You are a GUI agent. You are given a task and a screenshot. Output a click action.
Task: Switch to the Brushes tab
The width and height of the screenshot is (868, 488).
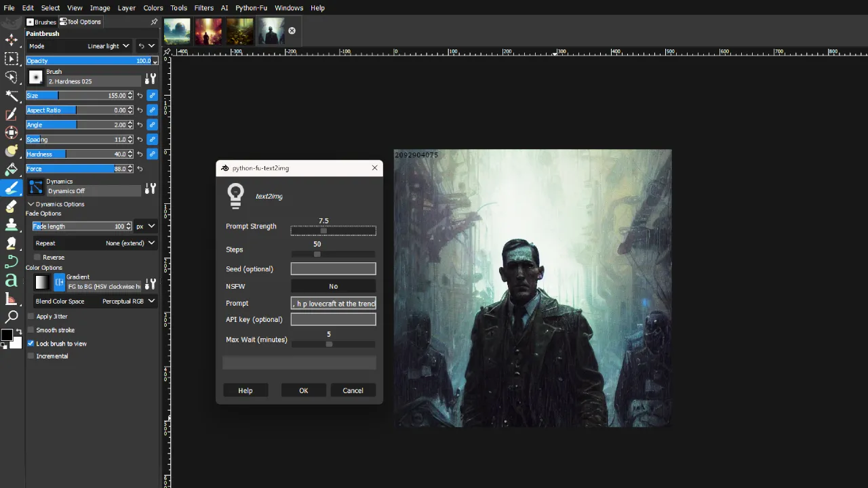(x=41, y=22)
